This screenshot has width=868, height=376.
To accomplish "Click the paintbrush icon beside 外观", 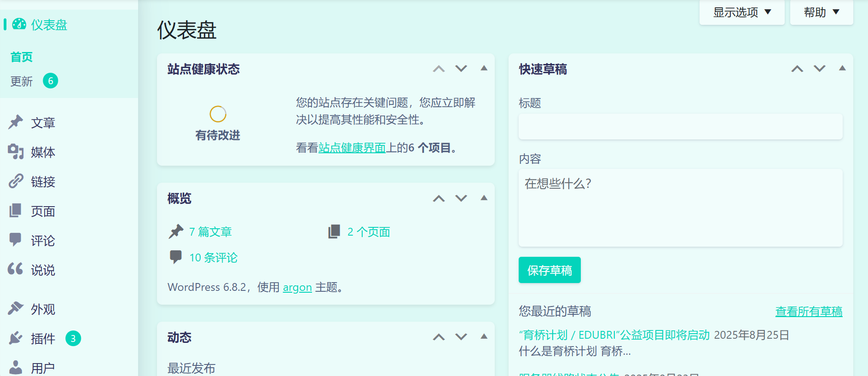I will point(16,308).
